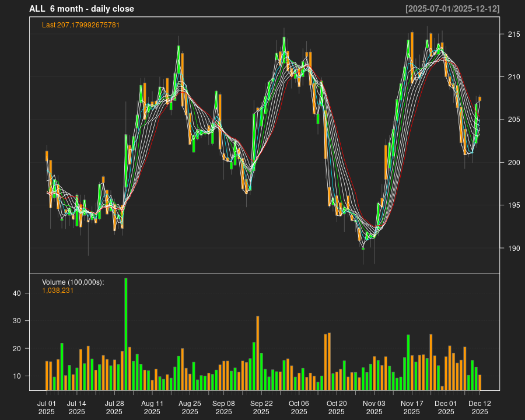
Task: Select the 190 price axis tick label
Action: click(512, 249)
